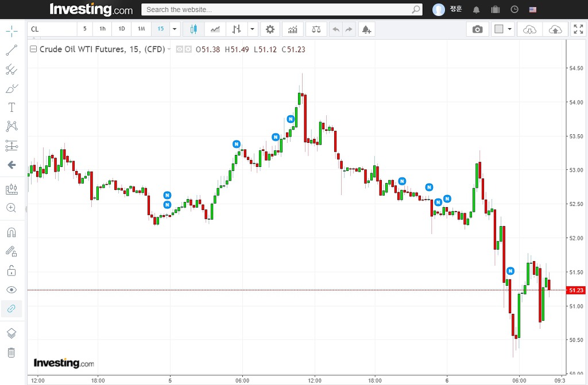The width and height of the screenshot is (588, 385).
Task: Open the portfolio briefcase icon
Action: pyautogui.click(x=496, y=9)
